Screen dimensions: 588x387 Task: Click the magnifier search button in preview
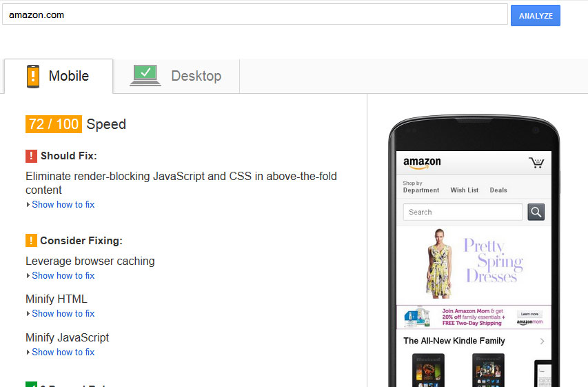[x=536, y=212]
